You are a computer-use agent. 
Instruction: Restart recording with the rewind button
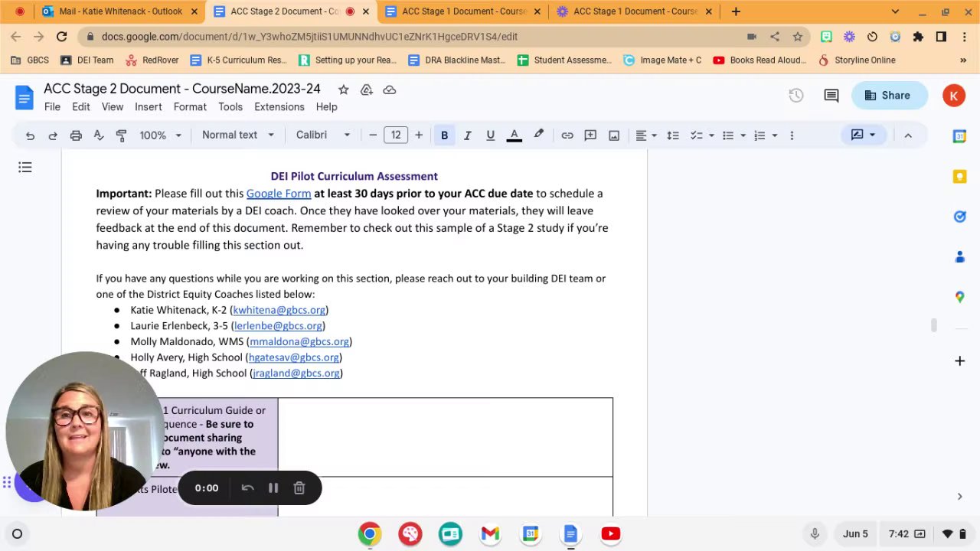[x=247, y=488]
